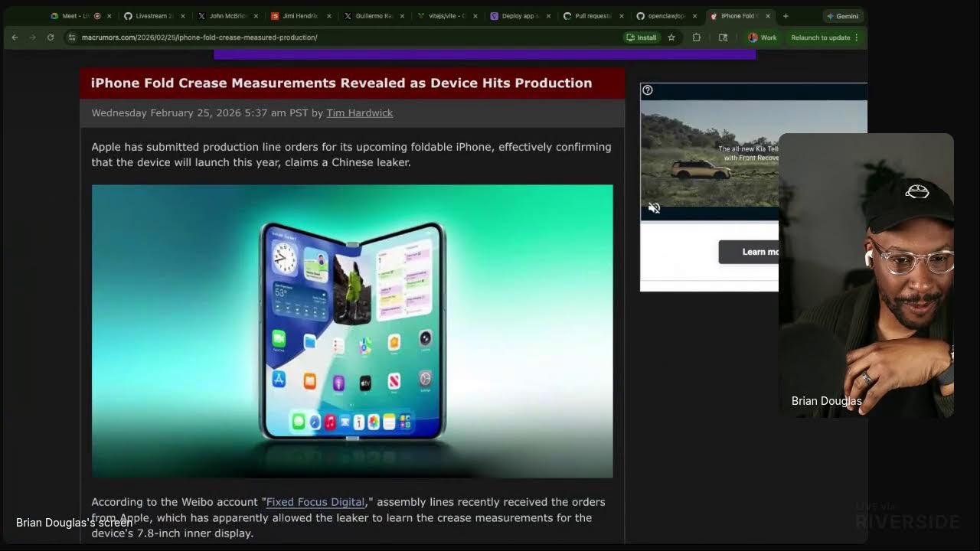980x551 pixels.
Task: Click the iPhone Fold Crease article headline
Action: point(341,83)
